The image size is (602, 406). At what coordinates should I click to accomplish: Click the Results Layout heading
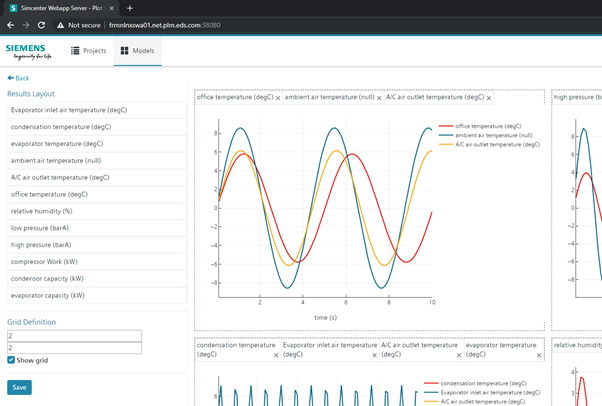tap(31, 94)
